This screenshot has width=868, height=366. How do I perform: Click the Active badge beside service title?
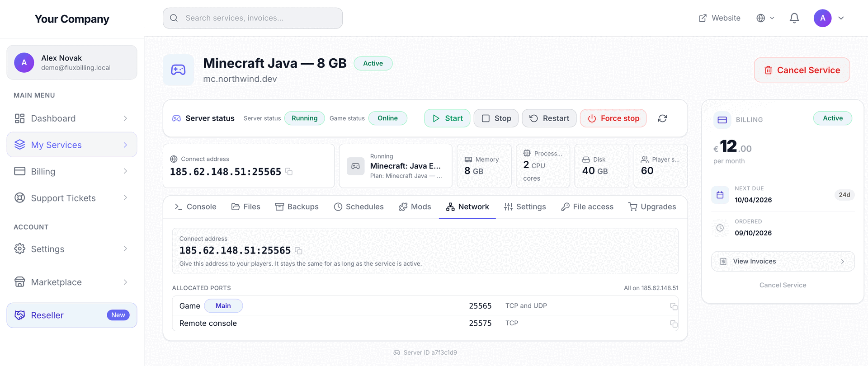click(373, 63)
